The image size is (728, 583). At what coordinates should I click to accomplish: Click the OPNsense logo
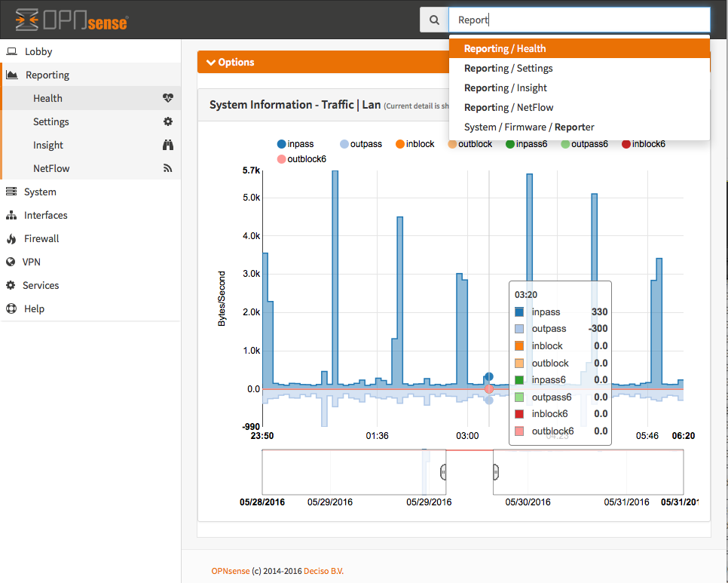(72, 20)
